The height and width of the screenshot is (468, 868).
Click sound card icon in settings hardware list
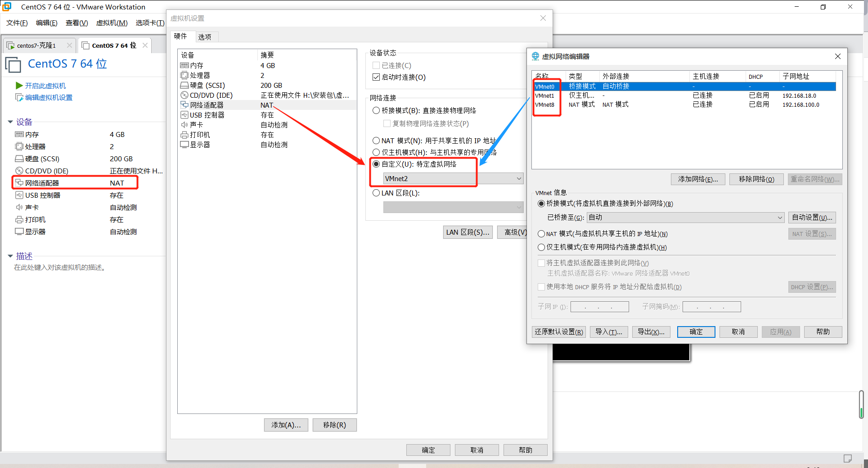(184, 125)
